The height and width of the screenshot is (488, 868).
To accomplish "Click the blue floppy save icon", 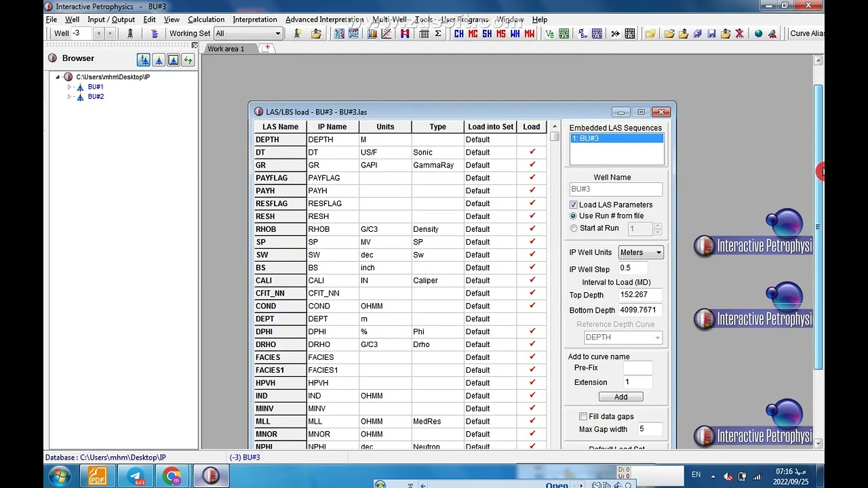I will (x=711, y=33).
